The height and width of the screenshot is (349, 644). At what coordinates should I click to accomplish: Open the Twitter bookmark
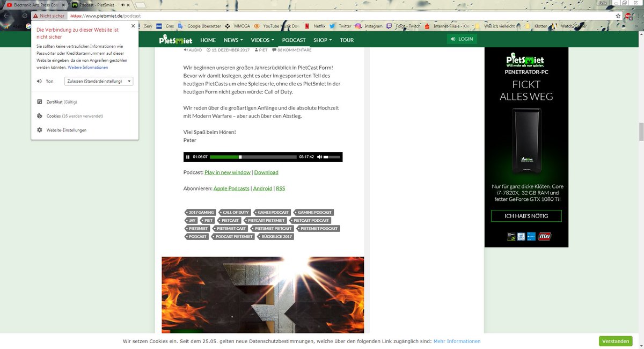click(x=341, y=26)
